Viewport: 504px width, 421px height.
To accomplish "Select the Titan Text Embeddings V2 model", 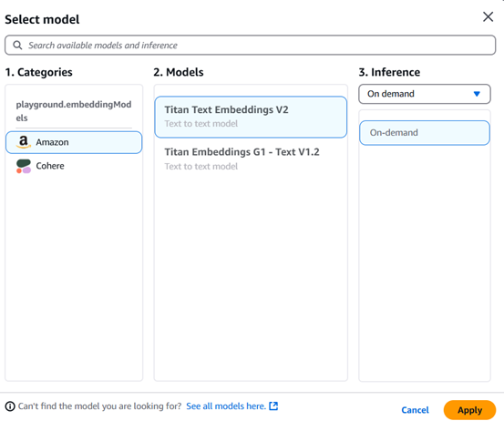I will [251, 117].
